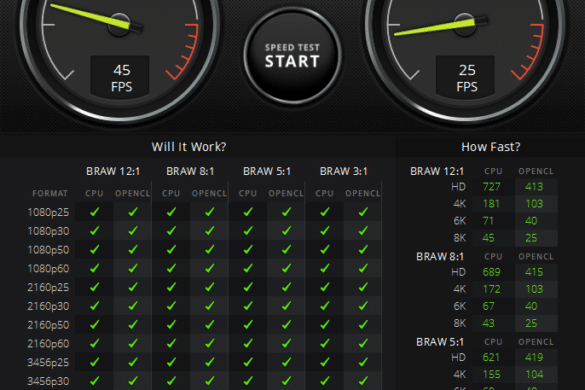The width and height of the screenshot is (585, 390).
Task: Start the speed test with the START button
Action: pyautogui.click(x=292, y=56)
